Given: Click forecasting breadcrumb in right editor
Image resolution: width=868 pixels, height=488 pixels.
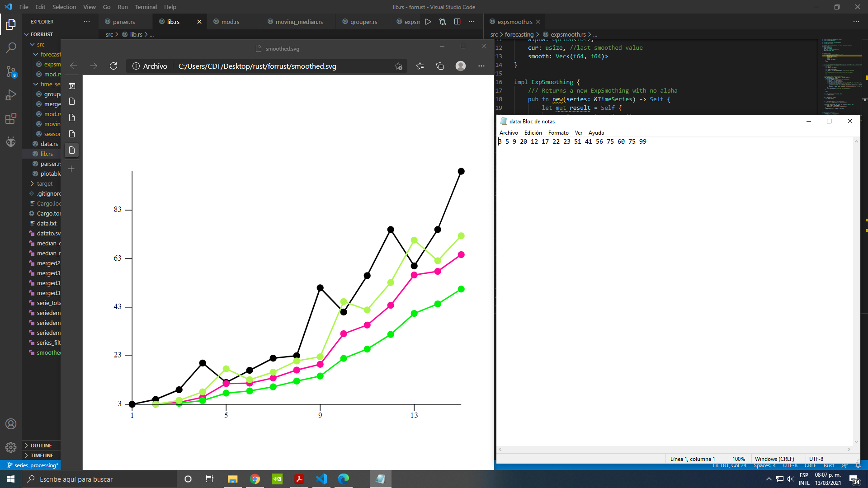Looking at the screenshot, I should point(519,34).
